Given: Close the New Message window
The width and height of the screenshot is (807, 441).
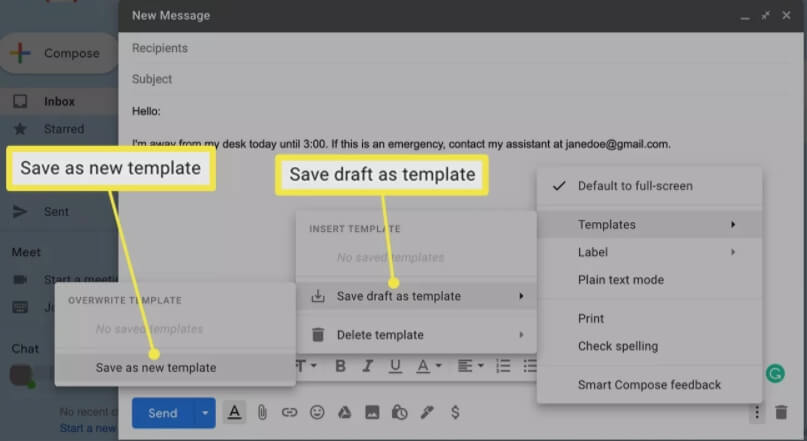Looking at the screenshot, I should (x=786, y=15).
